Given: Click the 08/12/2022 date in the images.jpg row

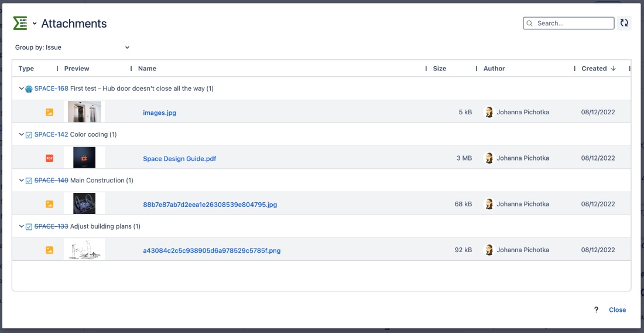Looking at the screenshot, I should tap(598, 112).
